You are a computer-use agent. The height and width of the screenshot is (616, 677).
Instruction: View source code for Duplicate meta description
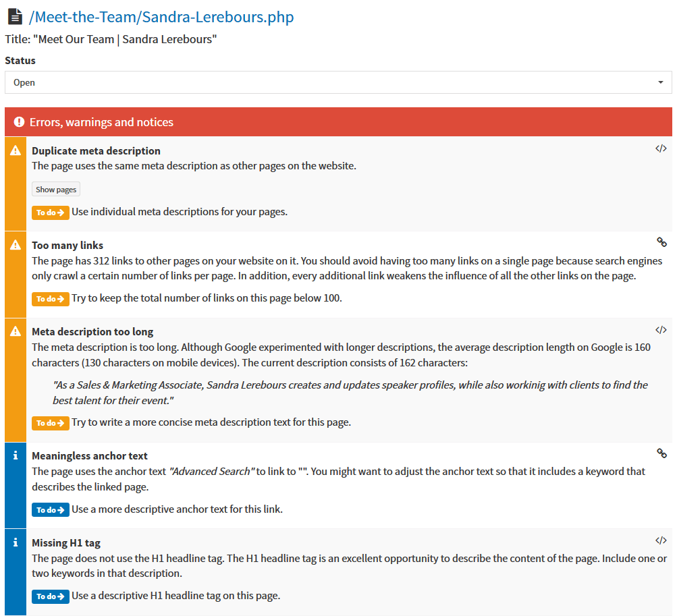pyautogui.click(x=661, y=148)
